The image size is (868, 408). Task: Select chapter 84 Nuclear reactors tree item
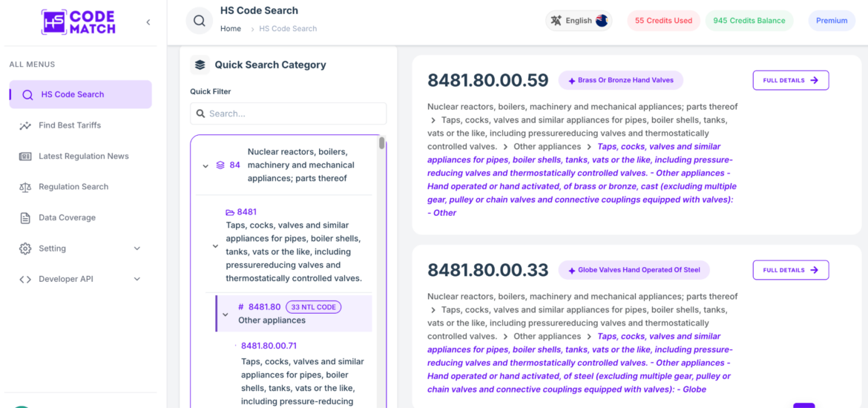click(x=283, y=165)
